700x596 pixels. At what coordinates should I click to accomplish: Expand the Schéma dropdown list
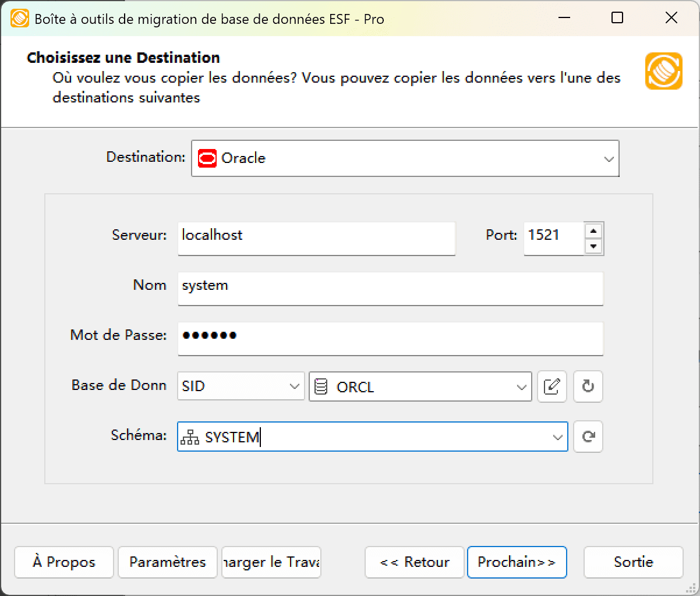558,437
